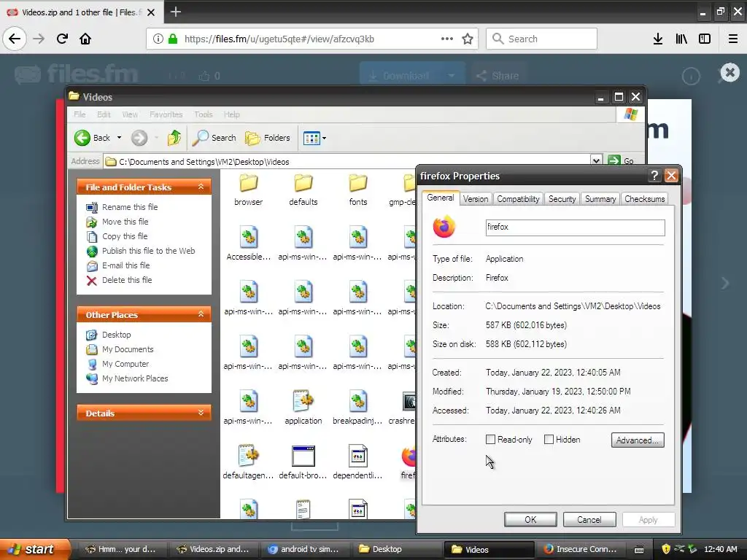Expand the Details panel
This screenshot has width=747, height=560.
click(201, 413)
